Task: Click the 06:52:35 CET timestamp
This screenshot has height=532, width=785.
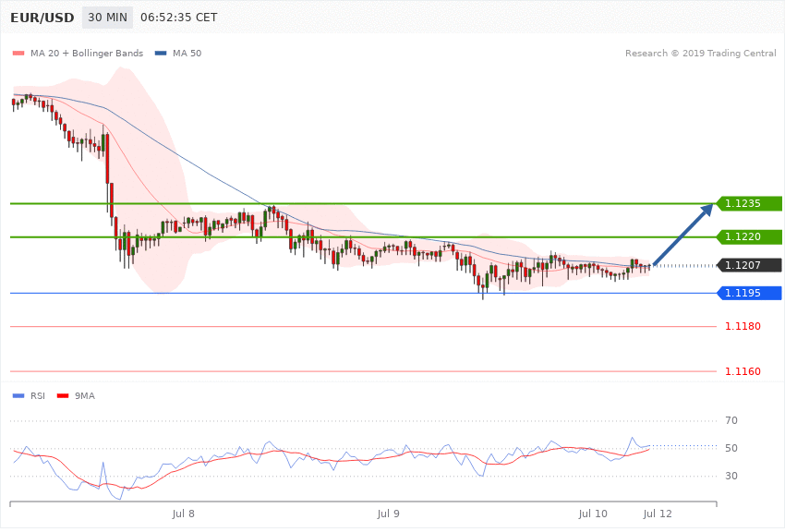Action: point(179,18)
